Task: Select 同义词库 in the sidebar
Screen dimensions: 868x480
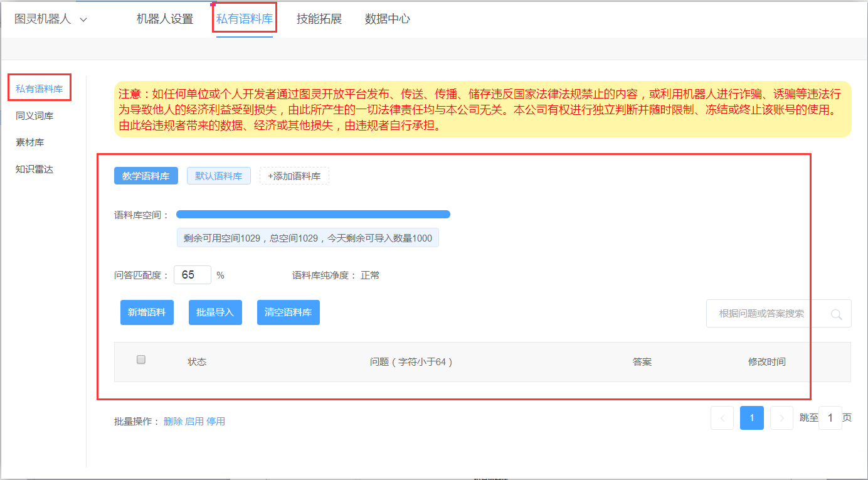Action: [x=34, y=116]
